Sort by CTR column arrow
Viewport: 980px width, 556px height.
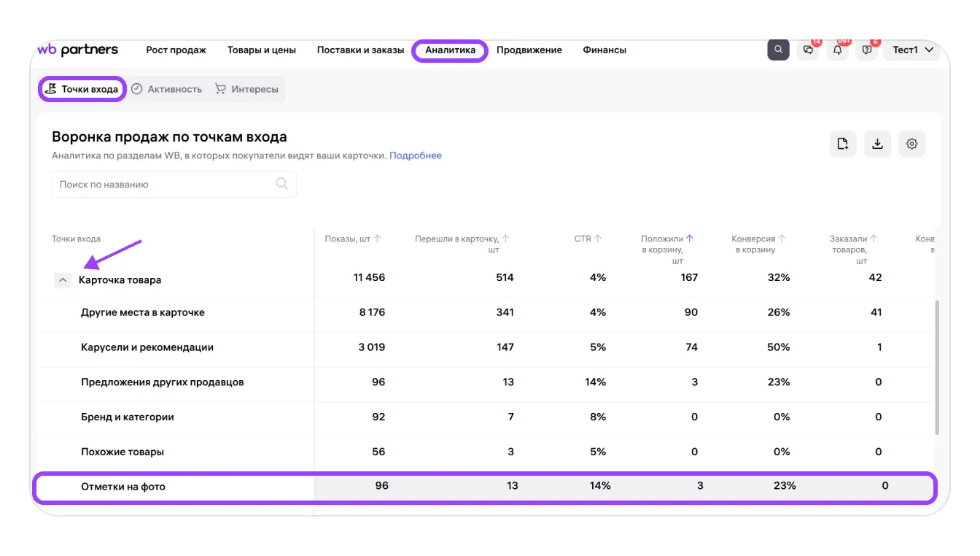598,239
